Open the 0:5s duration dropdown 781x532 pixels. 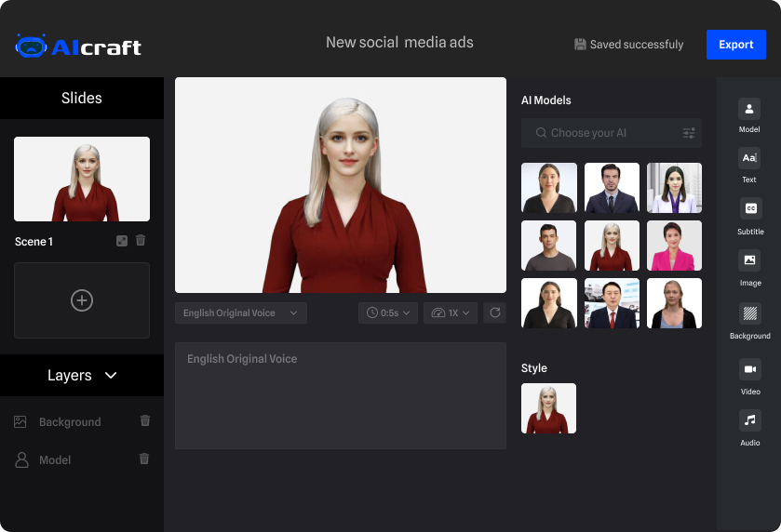click(388, 313)
